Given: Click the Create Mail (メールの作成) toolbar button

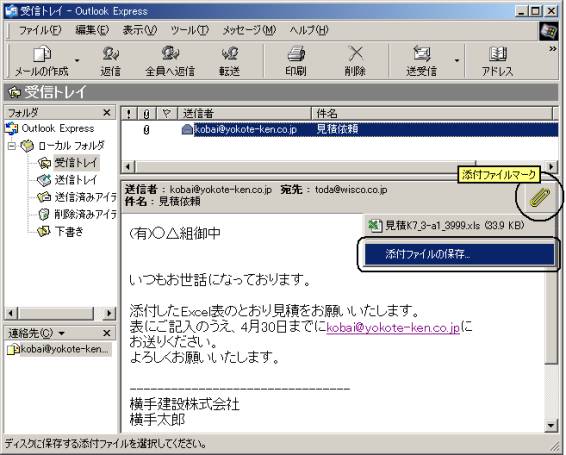Looking at the screenshot, I should 41,61.
